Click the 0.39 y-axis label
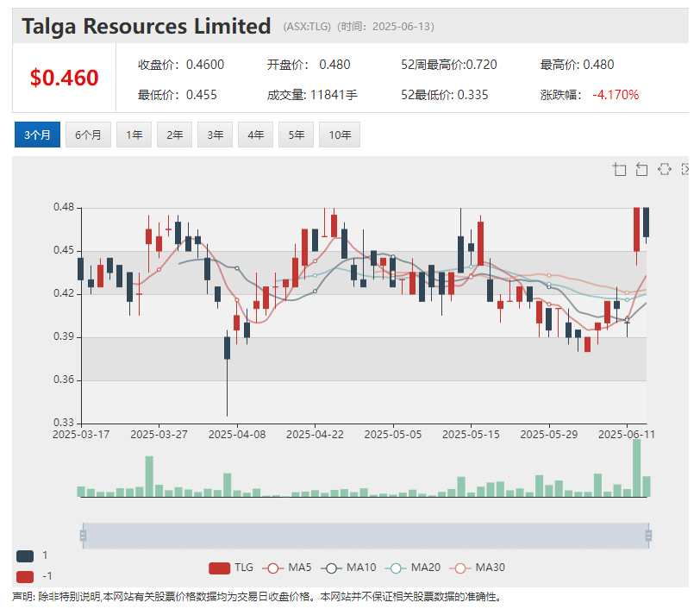 (x=64, y=336)
